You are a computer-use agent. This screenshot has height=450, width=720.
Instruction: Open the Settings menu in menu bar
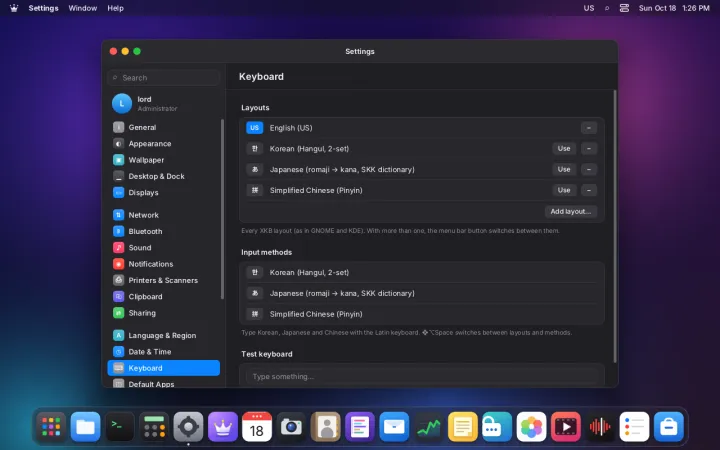tap(43, 8)
